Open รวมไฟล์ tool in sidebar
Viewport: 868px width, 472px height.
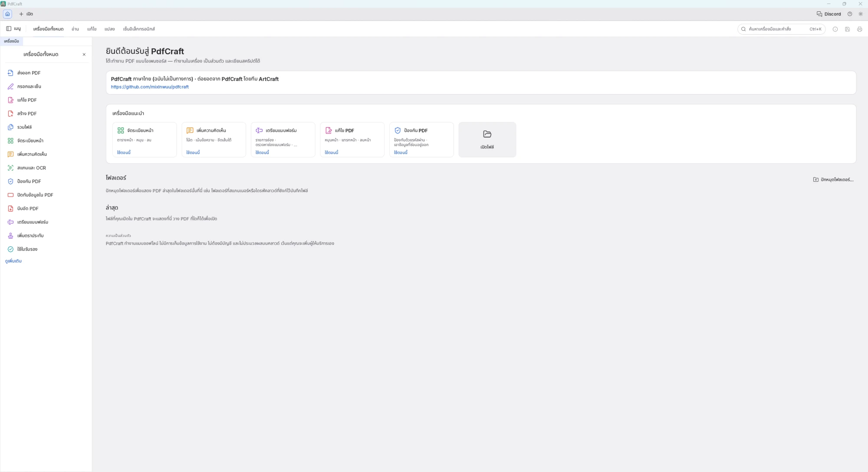46,127
